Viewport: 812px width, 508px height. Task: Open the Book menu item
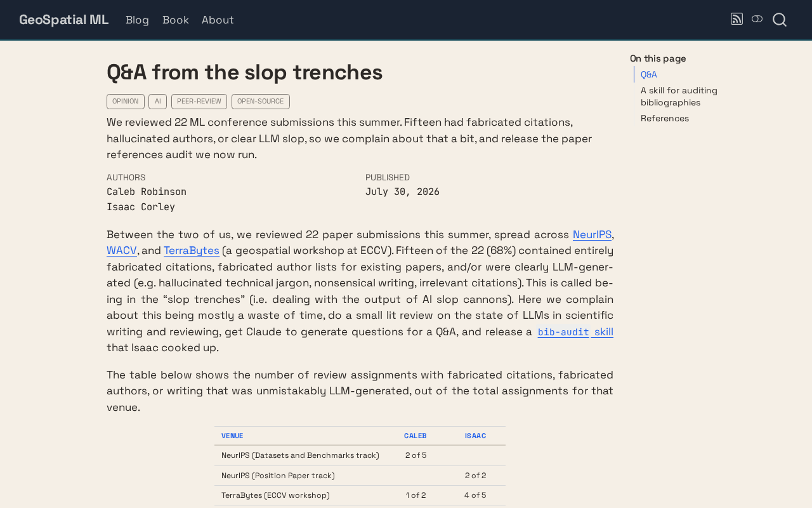click(x=176, y=20)
